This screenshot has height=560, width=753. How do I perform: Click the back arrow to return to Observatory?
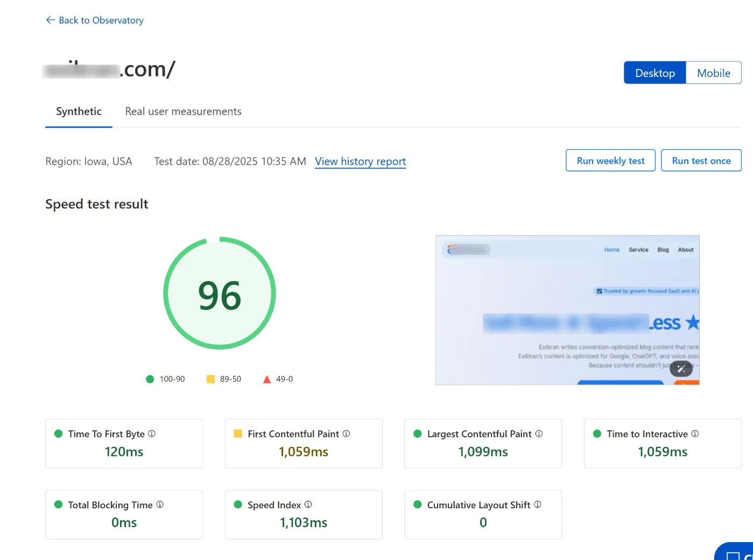pyautogui.click(x=50, y=20)
